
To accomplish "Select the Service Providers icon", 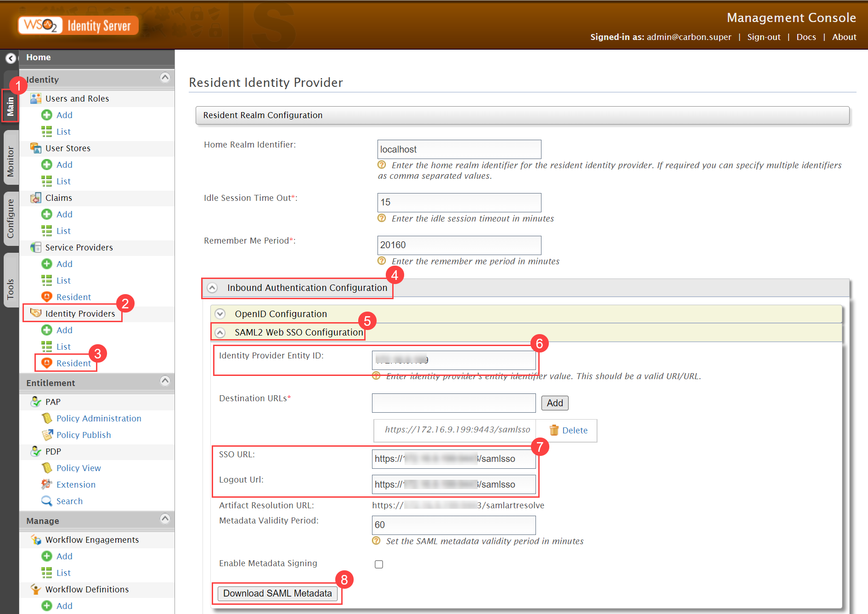I will 35,247.
